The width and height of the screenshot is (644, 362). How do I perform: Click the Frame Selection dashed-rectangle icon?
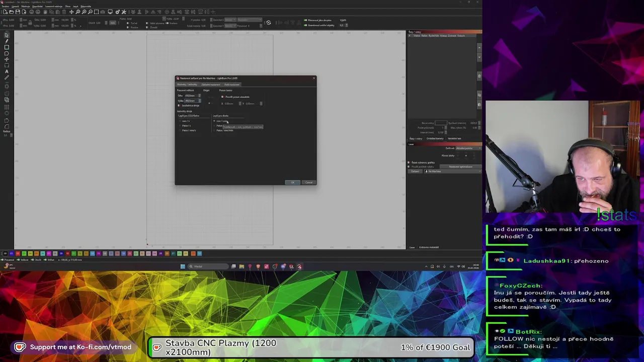(96, 12)
